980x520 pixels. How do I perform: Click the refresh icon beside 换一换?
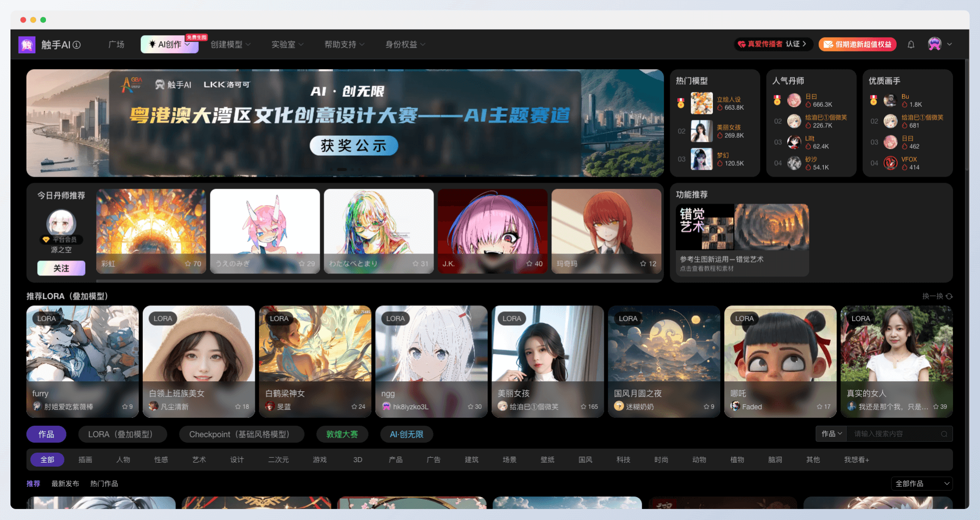point(949,296)
